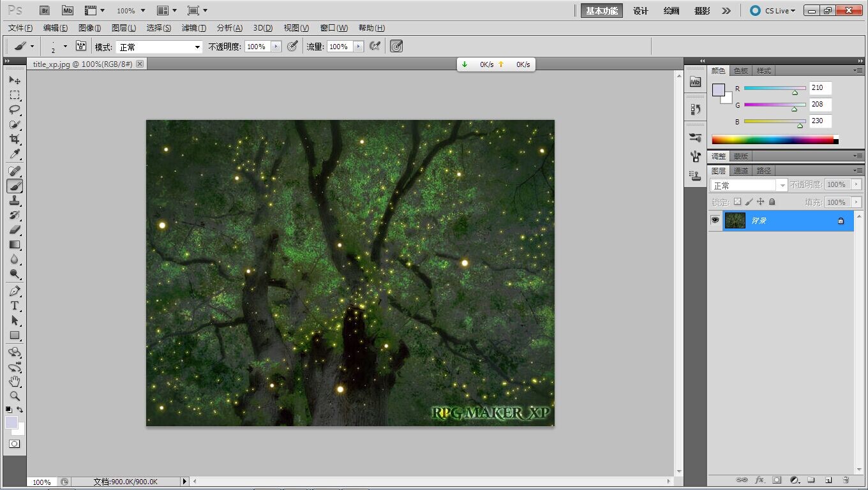Open the CS Live button
Image resolution: width=868 pixels, height=490 pixels.
(773, 11)
